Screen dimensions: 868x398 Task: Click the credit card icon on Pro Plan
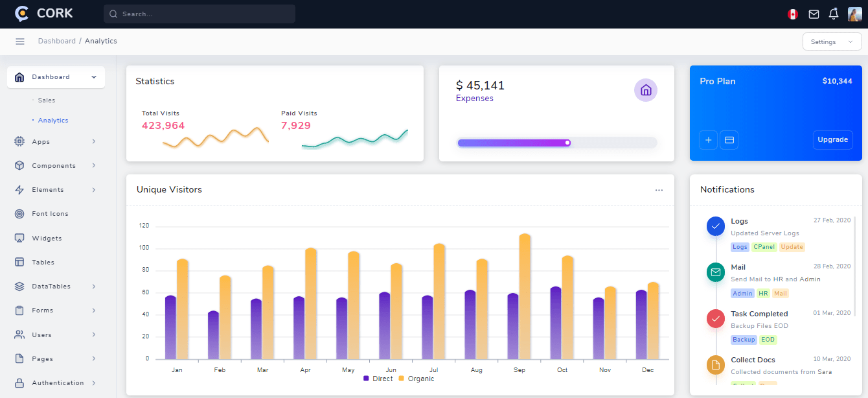(x=729, y=140)
